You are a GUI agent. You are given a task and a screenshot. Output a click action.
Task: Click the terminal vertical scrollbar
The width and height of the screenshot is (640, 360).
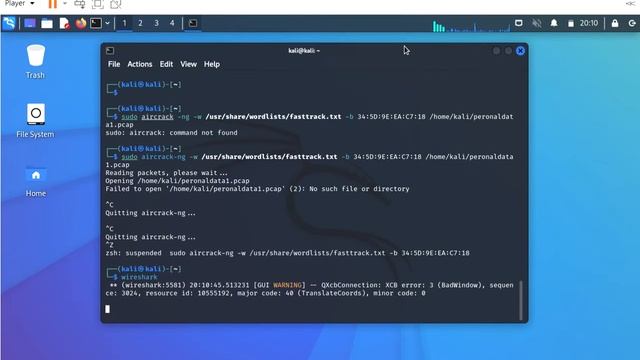coord(520,300)
